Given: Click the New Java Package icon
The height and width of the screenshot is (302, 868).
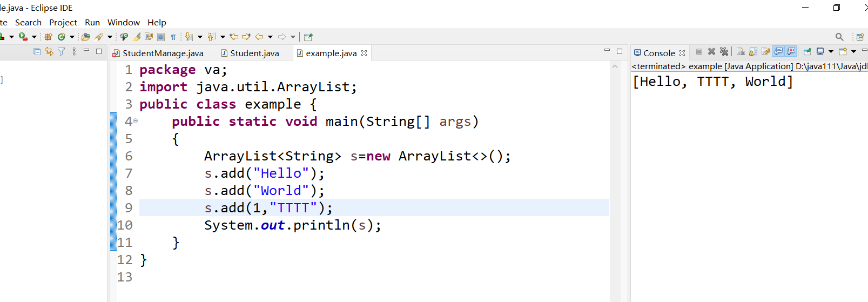Looking at the screenshot, I should click(x=48, y=37).
